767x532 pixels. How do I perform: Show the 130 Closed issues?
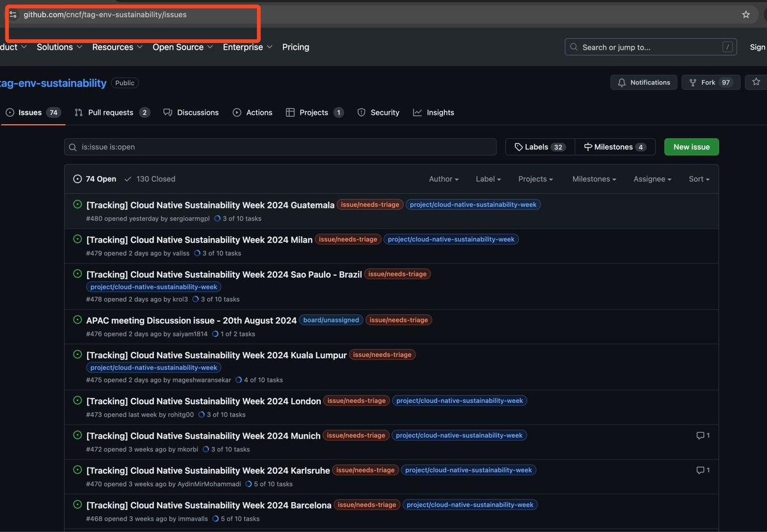tap(150, 179)
